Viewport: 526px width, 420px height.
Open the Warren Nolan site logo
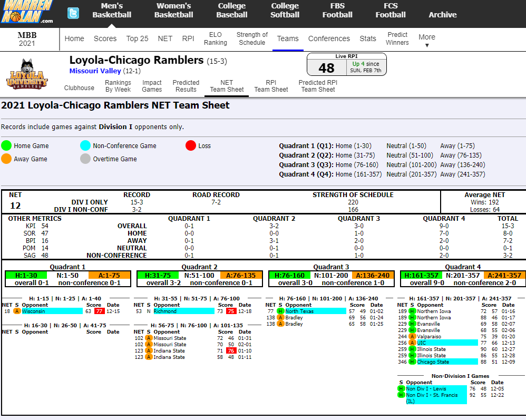coord(27,12)
